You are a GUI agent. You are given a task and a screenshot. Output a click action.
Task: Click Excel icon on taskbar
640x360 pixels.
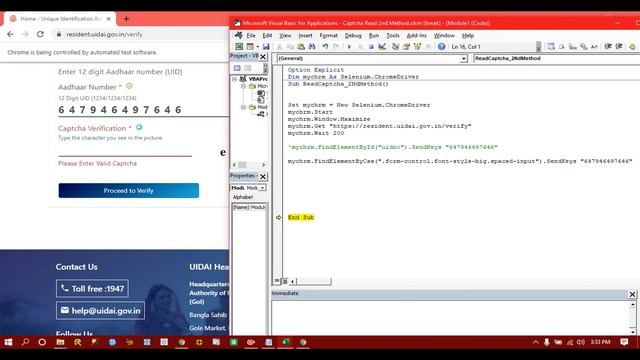coord(285,342)
